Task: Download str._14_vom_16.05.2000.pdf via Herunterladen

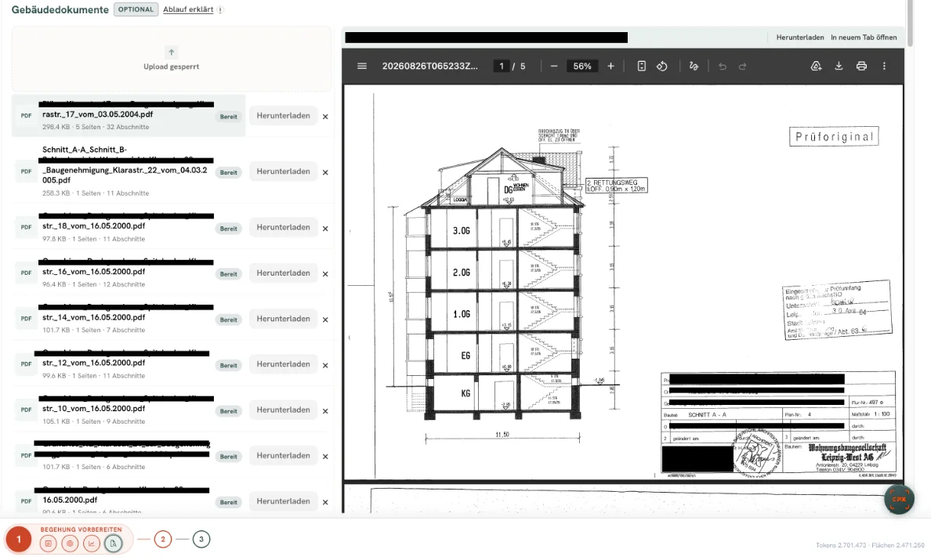Action: click(x=283, y=319)
